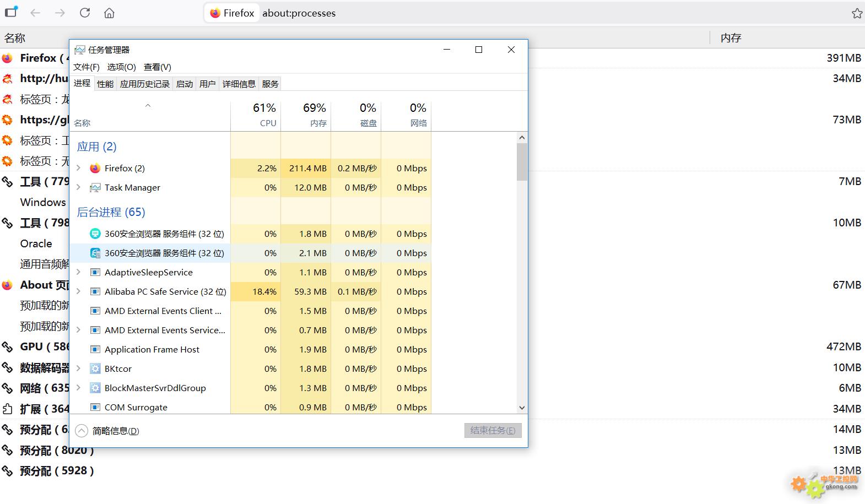Image resolution: width=865 pixels, height=504 pixels.
Task: Click the Firefox icon in the process list
Action: click(x=95, y=169)
